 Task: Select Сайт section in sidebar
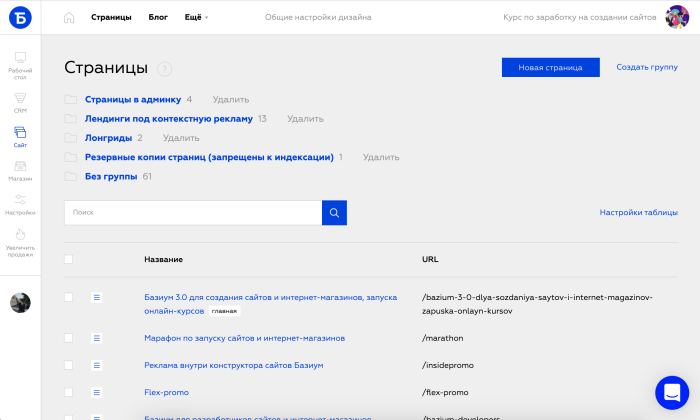20,137
